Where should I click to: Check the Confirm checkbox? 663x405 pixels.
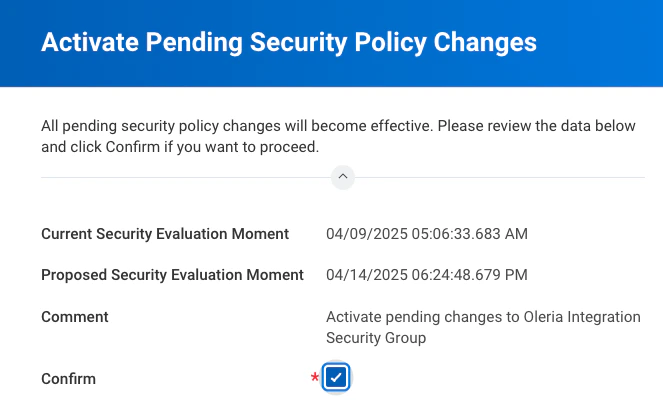[x=336, y=377]
